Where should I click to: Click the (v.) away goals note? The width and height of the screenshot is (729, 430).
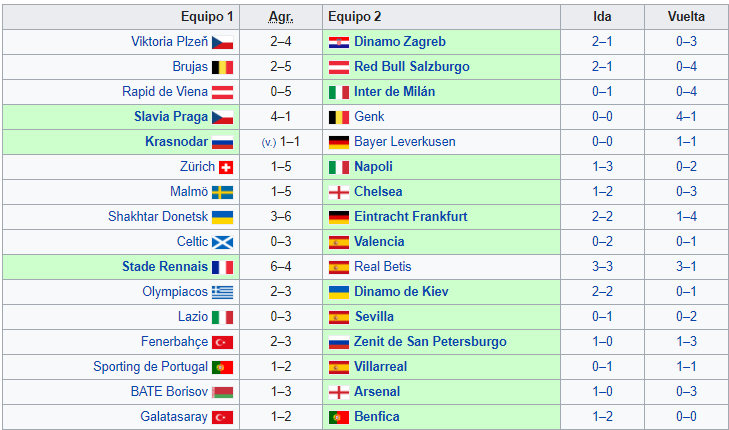pos(269,143)
